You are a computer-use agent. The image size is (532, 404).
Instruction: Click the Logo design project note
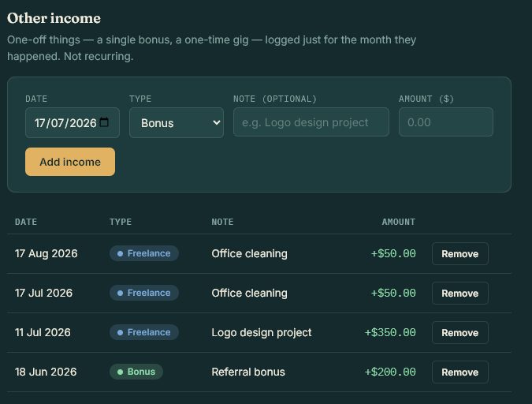[x=262, y=332]
